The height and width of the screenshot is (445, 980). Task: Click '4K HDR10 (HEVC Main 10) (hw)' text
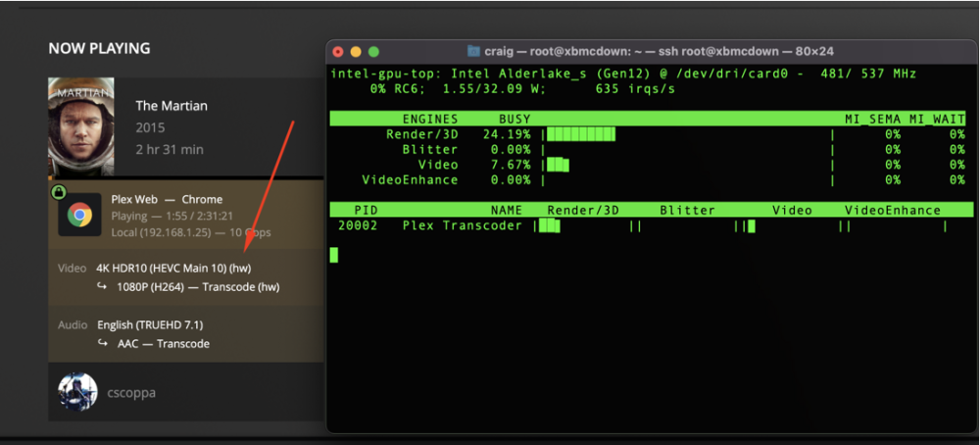(x=173, y=269)
